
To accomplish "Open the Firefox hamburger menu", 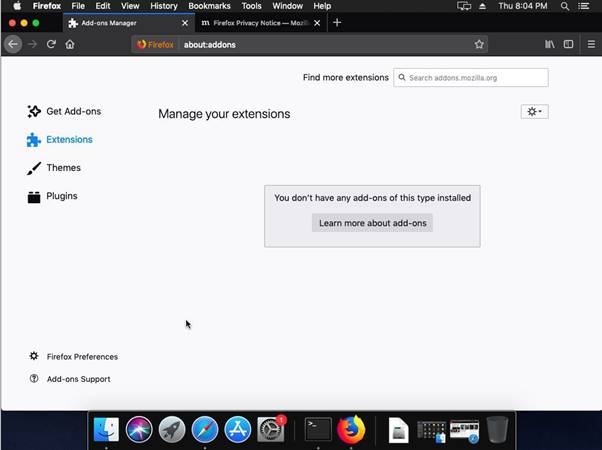I will [591, 45].
